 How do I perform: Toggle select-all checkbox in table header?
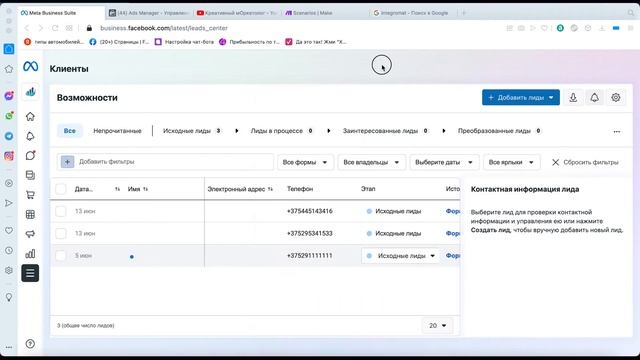coord(61,189)
